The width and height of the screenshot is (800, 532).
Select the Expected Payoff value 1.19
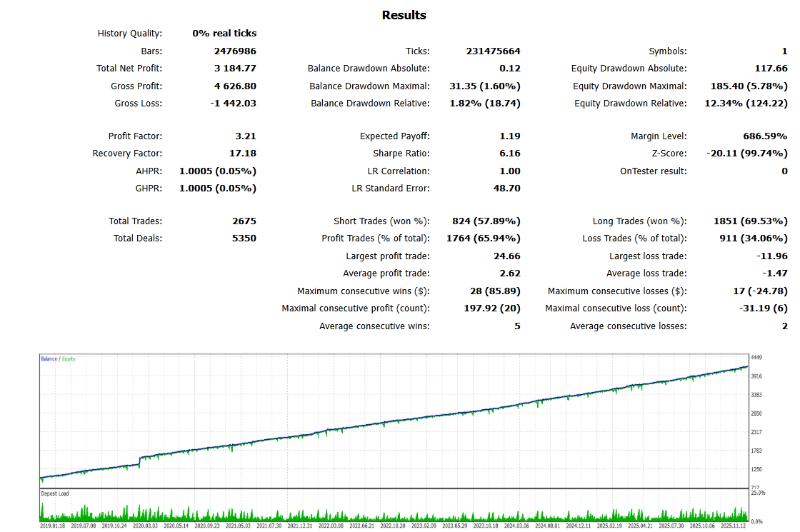tap(510, 136)
